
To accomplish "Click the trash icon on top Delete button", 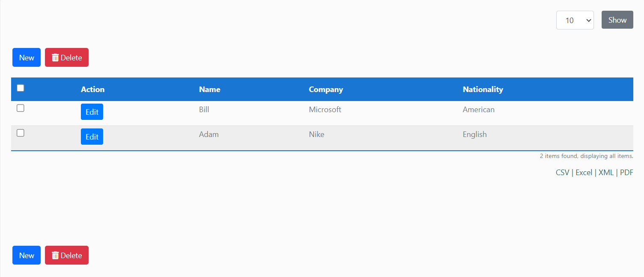I will (x=55, y=58).
